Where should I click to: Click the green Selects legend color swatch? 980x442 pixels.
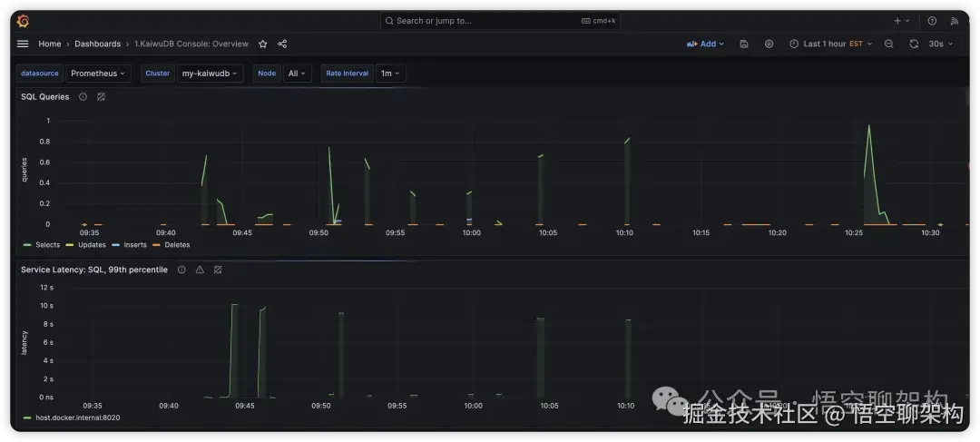pos(27,245)
